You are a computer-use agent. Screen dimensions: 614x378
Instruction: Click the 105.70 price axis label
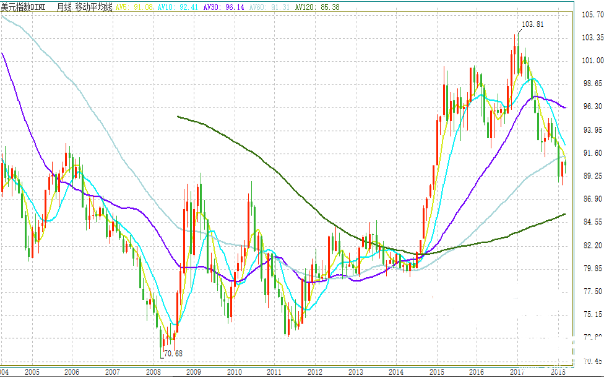click(593, 14)
